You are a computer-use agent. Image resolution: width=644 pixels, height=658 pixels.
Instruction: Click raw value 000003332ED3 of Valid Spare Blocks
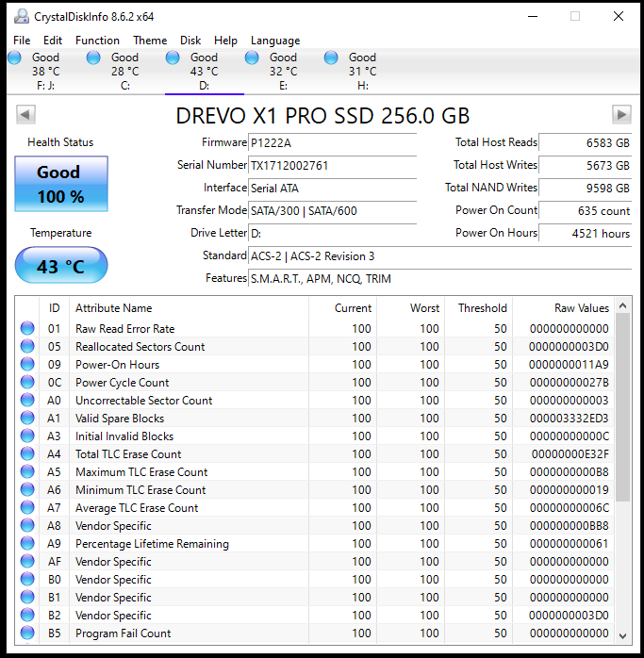point(569,419)
